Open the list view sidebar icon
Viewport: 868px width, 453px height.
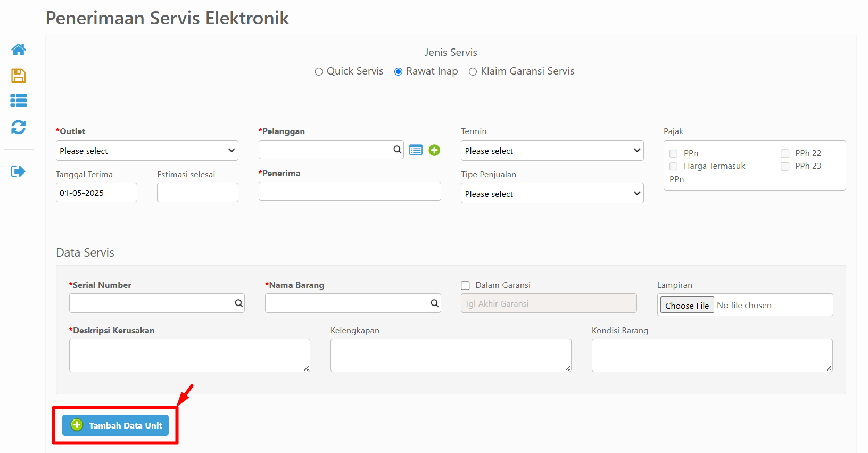coord(19,101)
